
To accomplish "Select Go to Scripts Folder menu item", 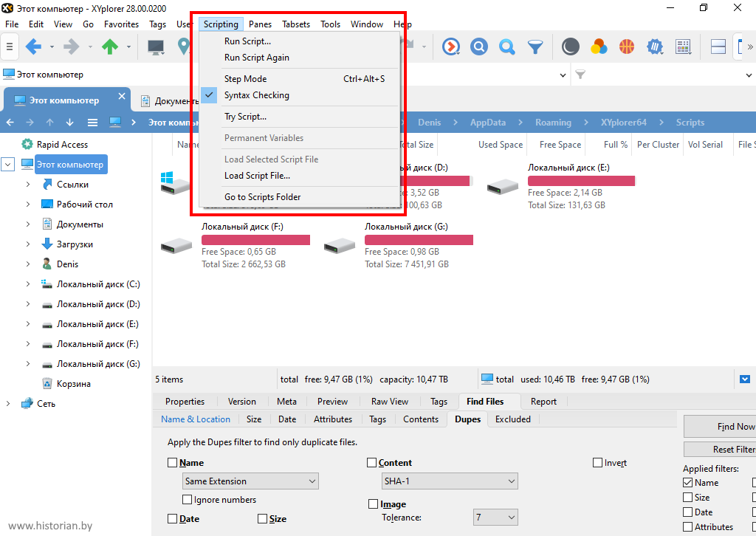I will coord(262,197).
